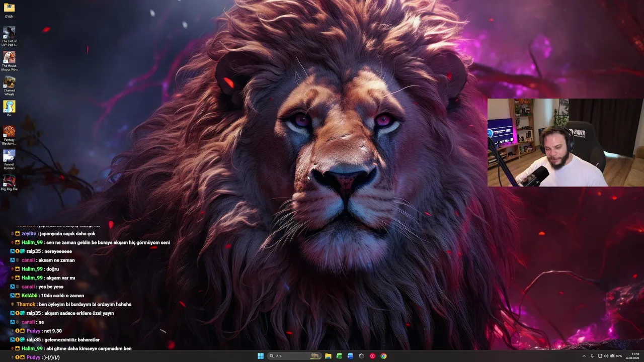Click chat message "net 9.30"
The image size is (644, 362).
53,331
